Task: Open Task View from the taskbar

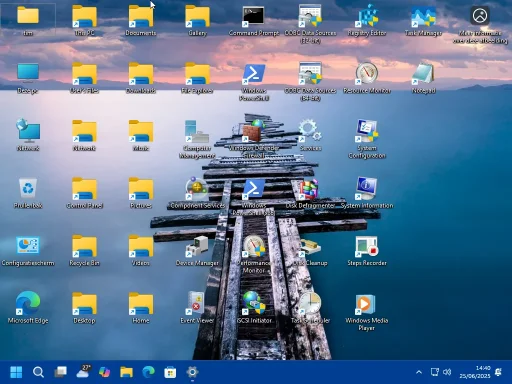Action: pyautogui.click(x=60, y=372)
